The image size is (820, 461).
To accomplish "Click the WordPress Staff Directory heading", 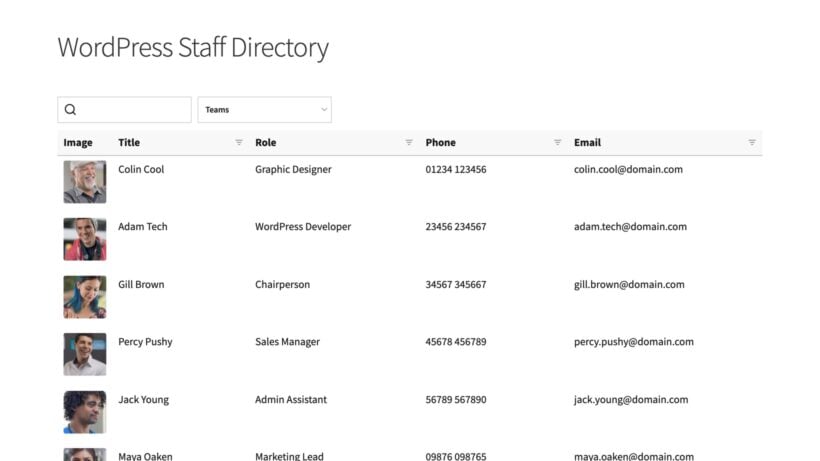I will (x=193, y=48).
